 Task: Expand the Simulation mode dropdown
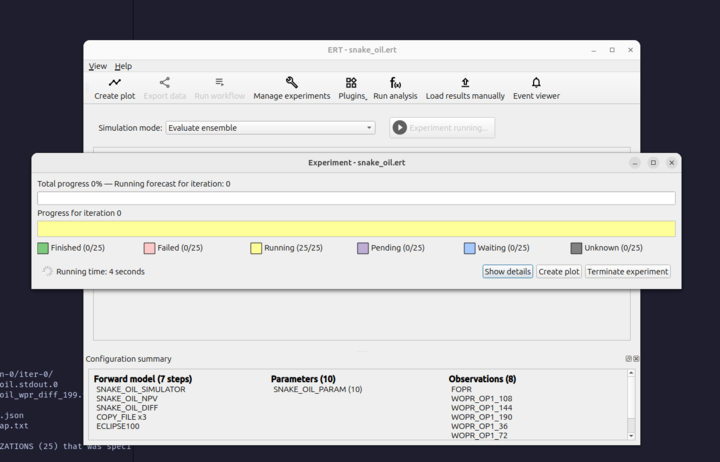270,128
